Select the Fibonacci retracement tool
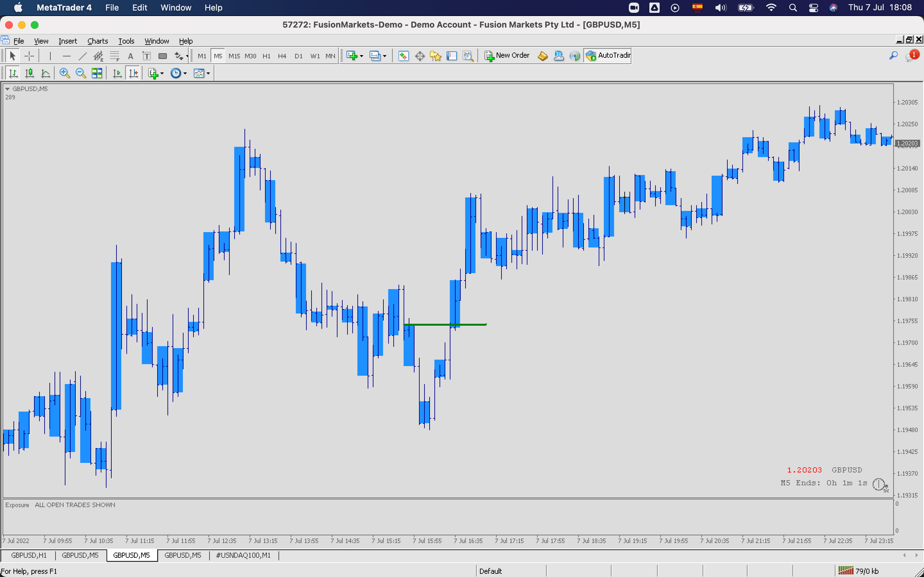Screen dimensions: 924x577 coord(115,56)
